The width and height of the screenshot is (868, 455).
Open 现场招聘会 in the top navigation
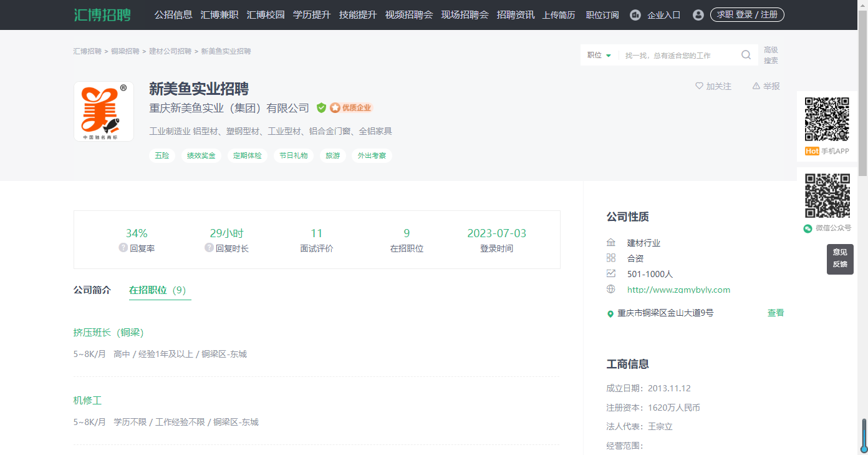[465, 15]
